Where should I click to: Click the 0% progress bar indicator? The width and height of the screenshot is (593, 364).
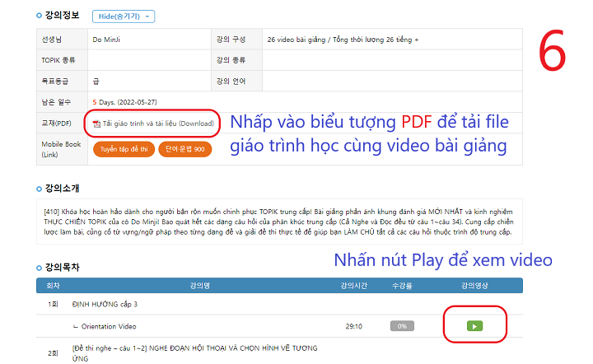pos(403,326)
